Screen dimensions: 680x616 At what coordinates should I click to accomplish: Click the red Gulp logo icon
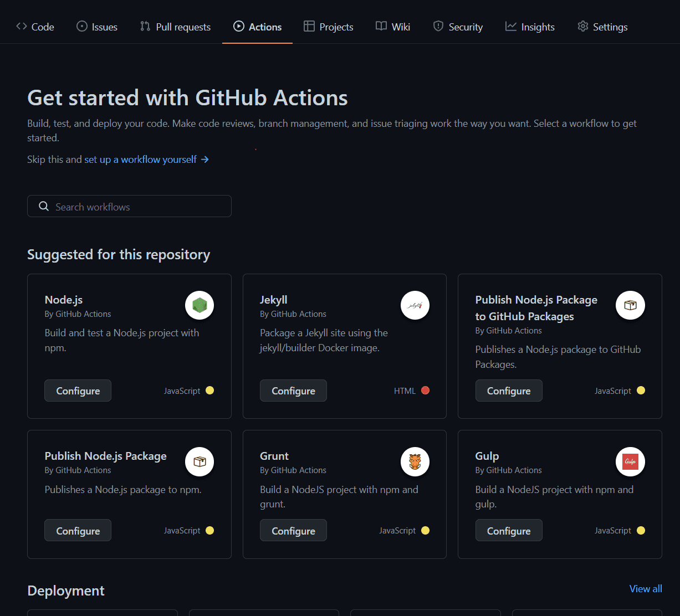(x=630, y=461)
